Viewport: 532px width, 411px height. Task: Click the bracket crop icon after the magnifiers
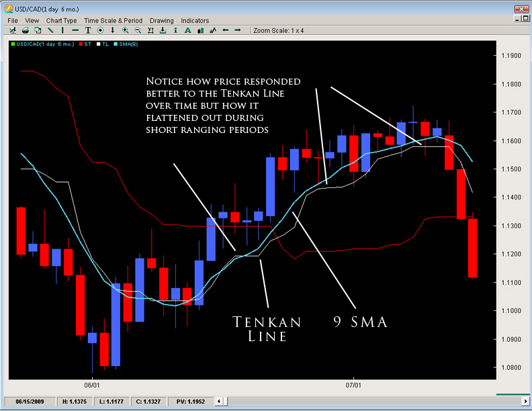tap(150, 30)
